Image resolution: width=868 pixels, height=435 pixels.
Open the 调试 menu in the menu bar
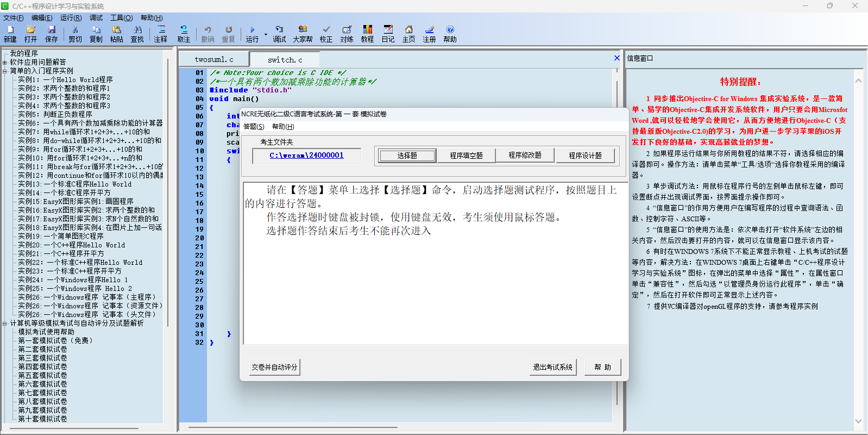tap(96, 18)
